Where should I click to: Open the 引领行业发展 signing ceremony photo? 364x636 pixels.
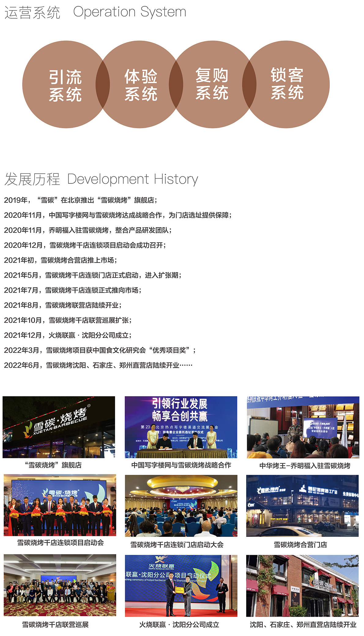pyautogui.click(x=181, y=427)
